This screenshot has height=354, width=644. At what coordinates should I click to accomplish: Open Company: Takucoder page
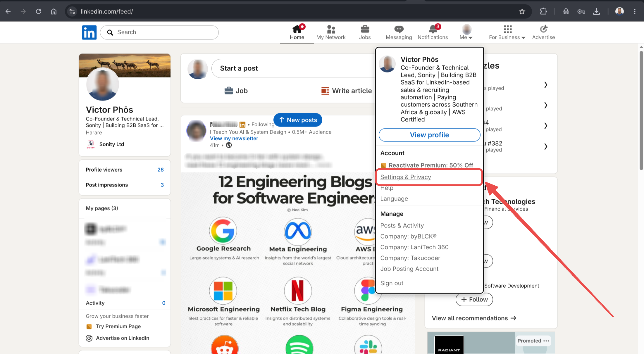point(410,258)
